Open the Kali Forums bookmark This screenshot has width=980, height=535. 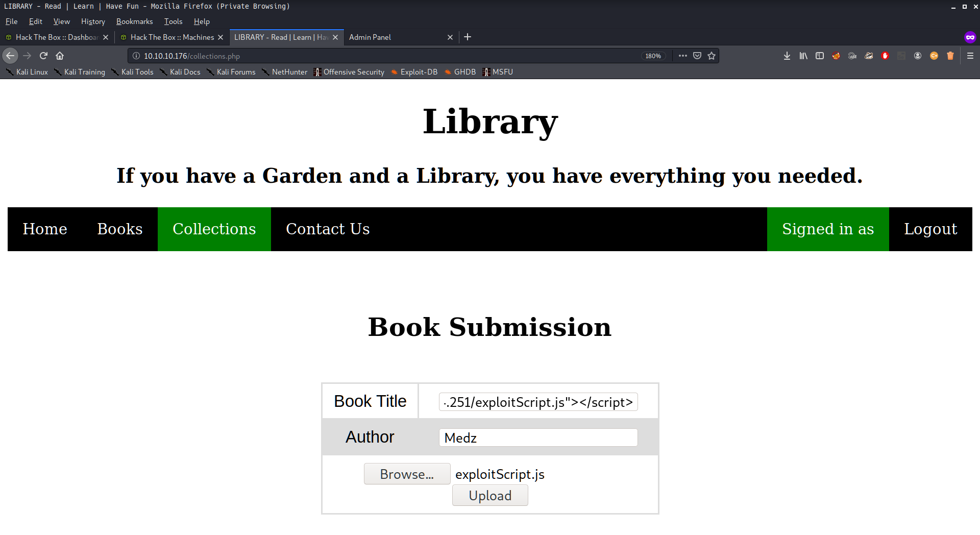[x=231, y=72]
